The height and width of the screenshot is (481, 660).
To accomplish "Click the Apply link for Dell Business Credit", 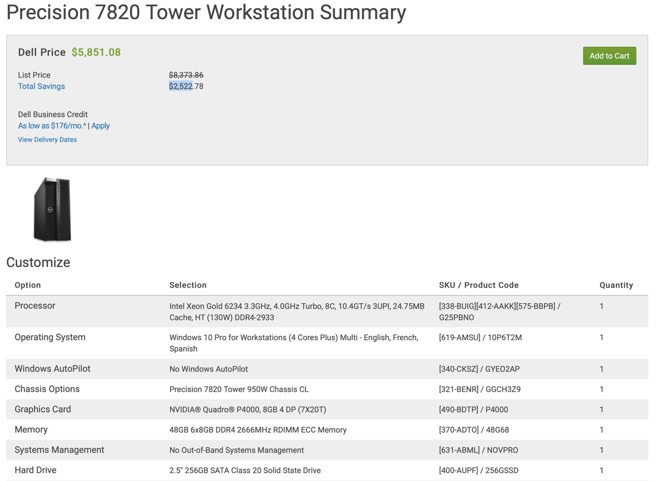I will click(x=101, y=126).
